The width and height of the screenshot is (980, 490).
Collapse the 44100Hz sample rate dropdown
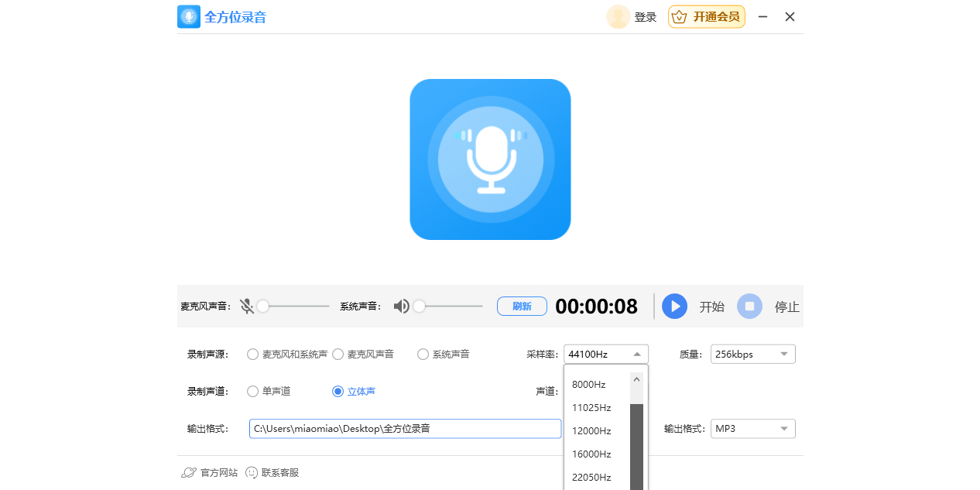pyautogui.click(x=606, y=355)
